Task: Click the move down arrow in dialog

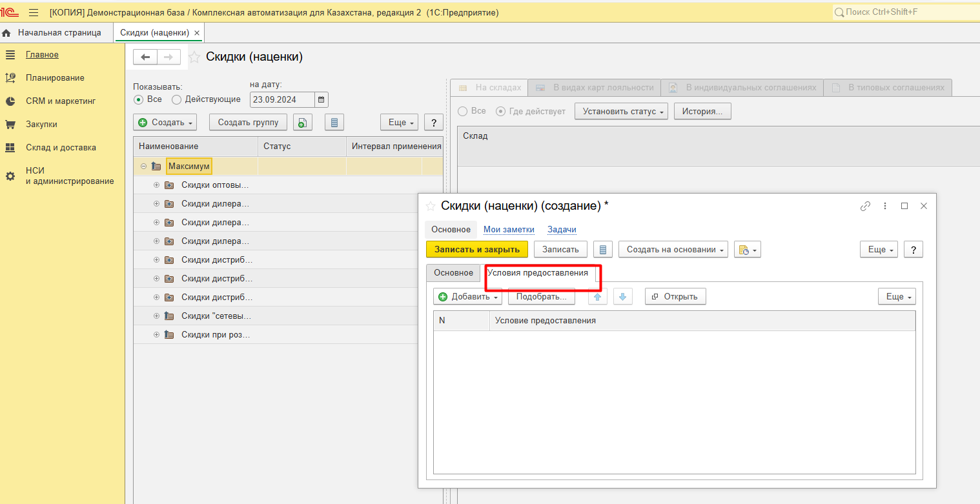Action: pyautogui.click(x=622, y=297)
